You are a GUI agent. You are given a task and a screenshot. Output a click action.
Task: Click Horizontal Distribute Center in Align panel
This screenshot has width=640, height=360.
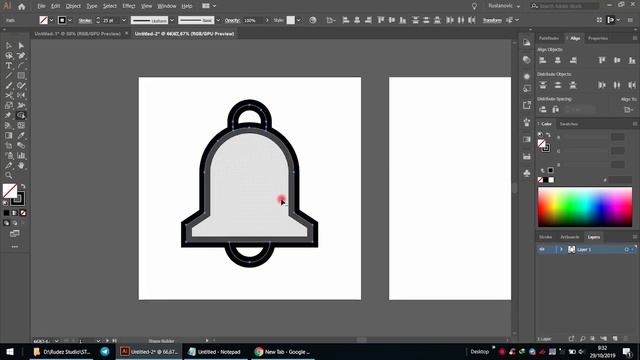[x=617, y=85]
